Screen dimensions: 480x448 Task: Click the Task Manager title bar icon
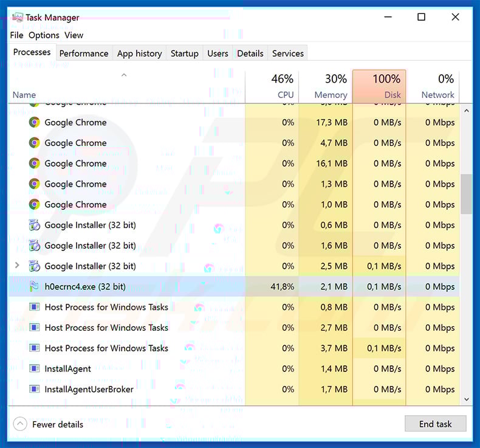(x=18, y=17)
